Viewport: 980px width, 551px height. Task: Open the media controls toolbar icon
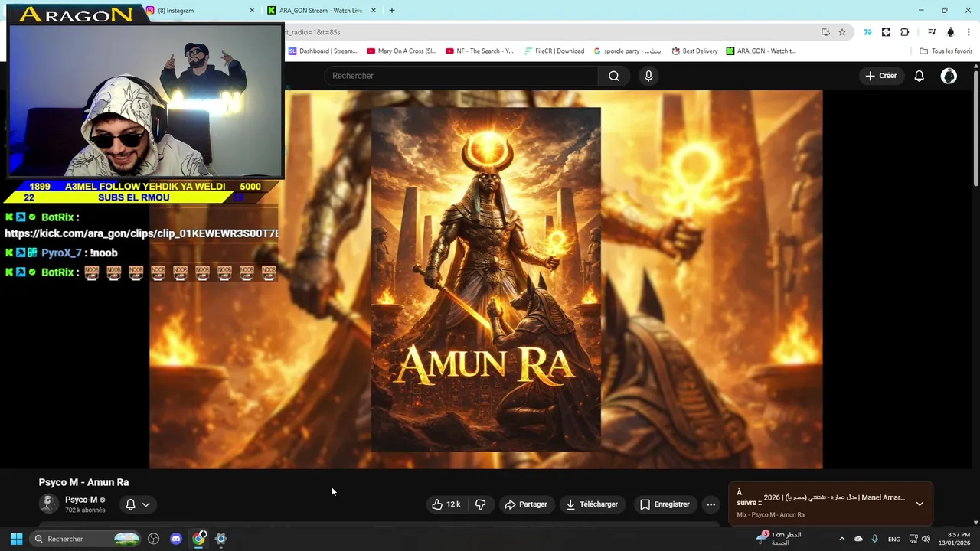[x=932, y=32]
